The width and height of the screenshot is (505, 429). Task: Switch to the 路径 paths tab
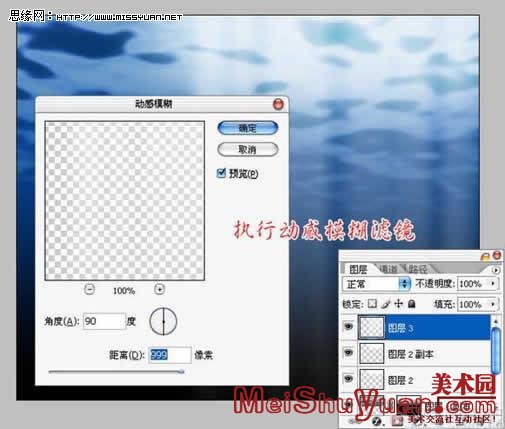click(418, 269)
